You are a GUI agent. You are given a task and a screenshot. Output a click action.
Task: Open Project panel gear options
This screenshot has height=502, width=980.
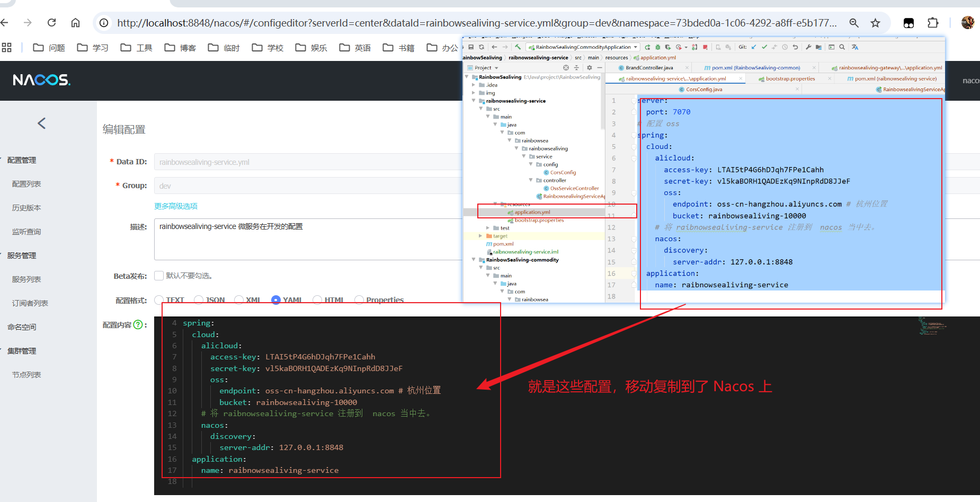pyautogui.click(x=589, y=68)
